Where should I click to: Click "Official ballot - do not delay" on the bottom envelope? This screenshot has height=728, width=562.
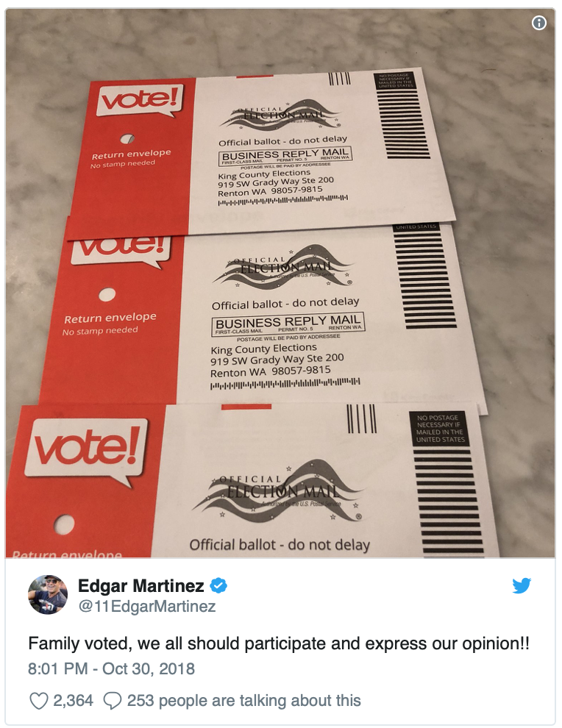point(280,545)
